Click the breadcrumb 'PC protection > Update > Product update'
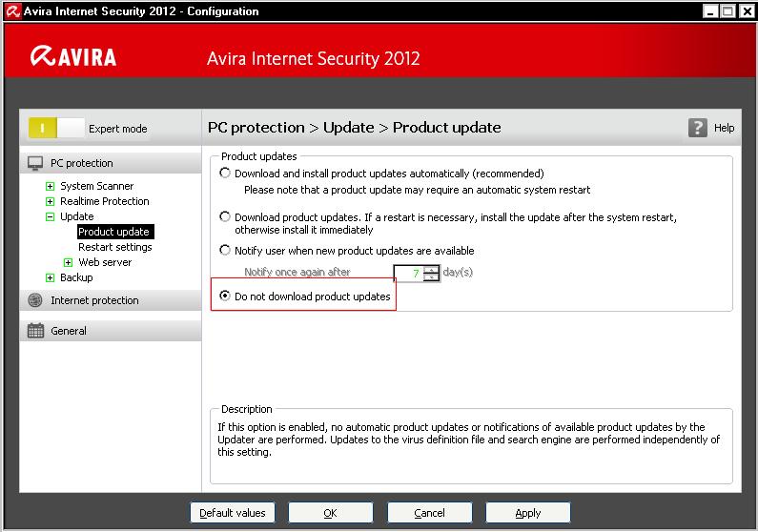 355,128
